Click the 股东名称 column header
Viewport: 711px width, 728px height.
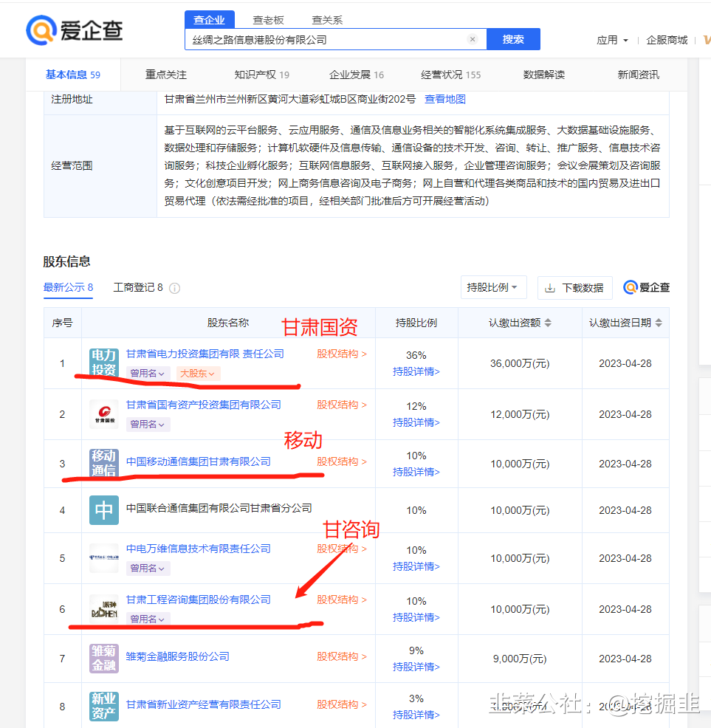pyautogui.click(x=228, y=323)
